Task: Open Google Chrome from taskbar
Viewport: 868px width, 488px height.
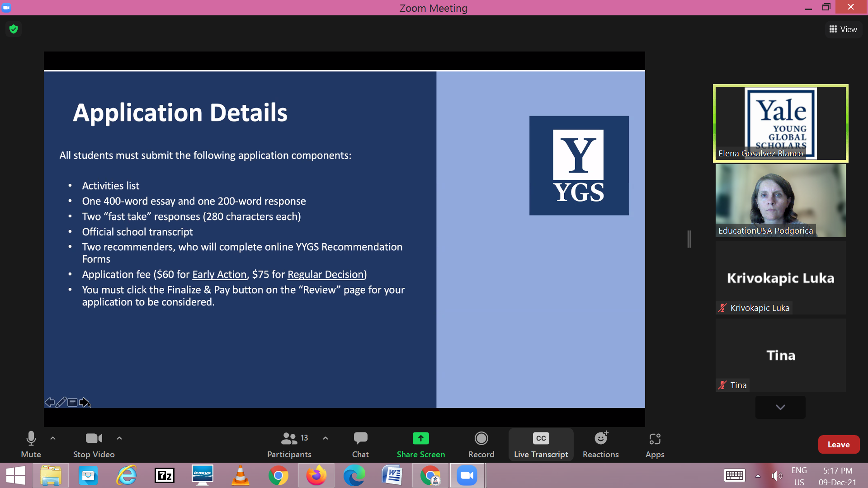Action: click(278, 476)
